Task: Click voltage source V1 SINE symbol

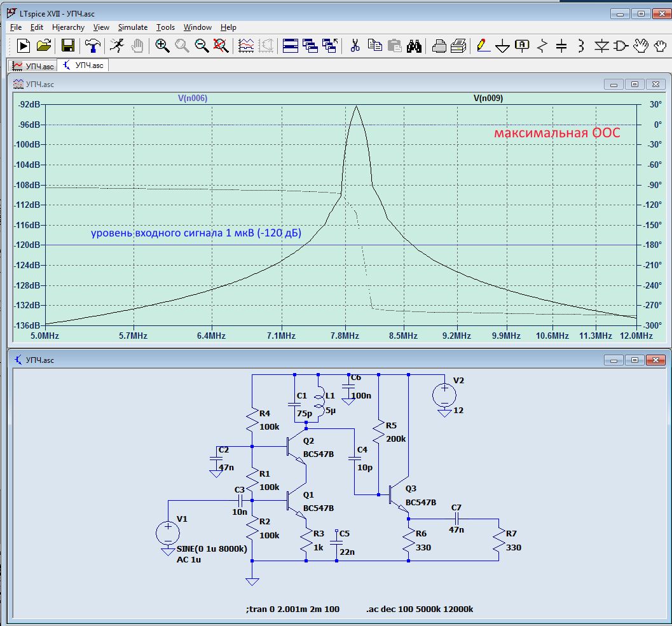Action: (168, 533)
